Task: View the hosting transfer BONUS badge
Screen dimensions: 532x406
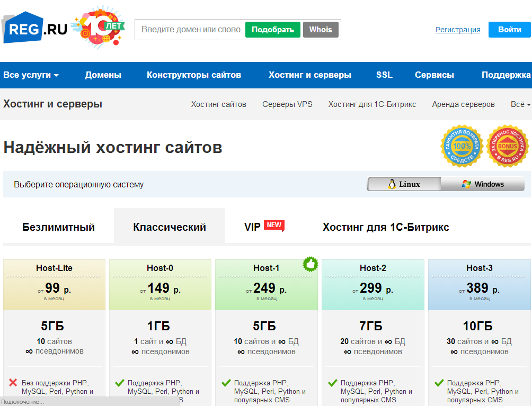Action: 507,146
